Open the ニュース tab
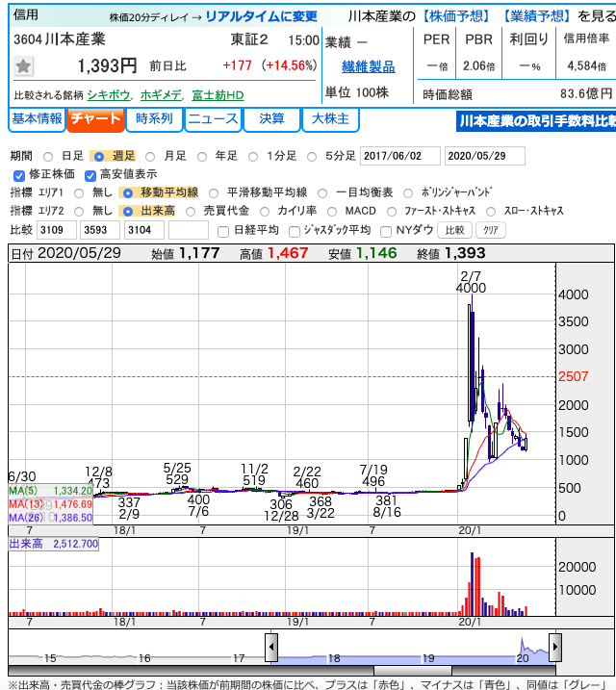The width and height of the screenshot is (616, 690). [214, 119]
